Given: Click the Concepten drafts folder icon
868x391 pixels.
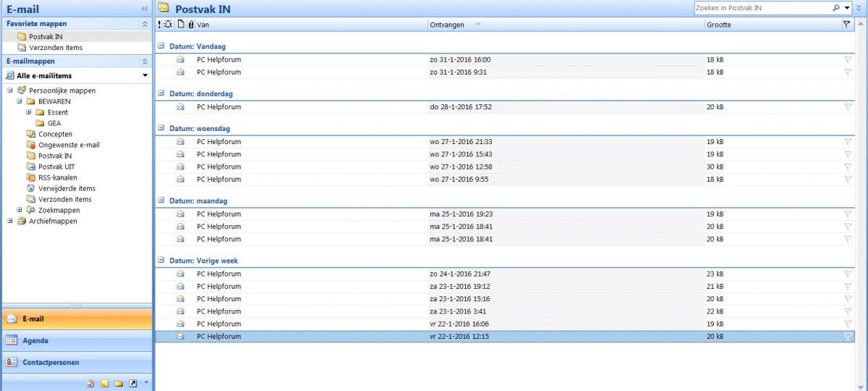Looking at the screenshot, I should (30, 134).
